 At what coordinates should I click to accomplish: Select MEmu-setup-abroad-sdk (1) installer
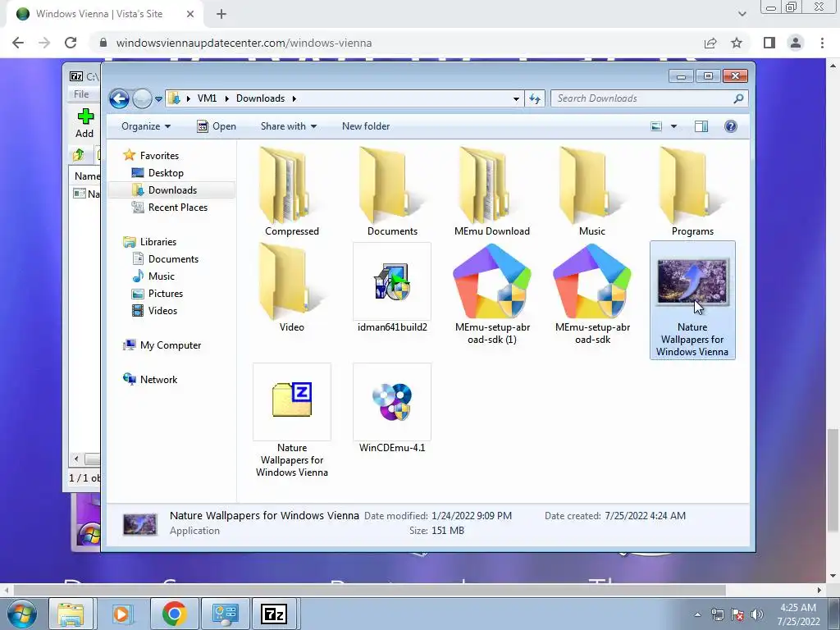pyautogui.click(x=492, y=294)
